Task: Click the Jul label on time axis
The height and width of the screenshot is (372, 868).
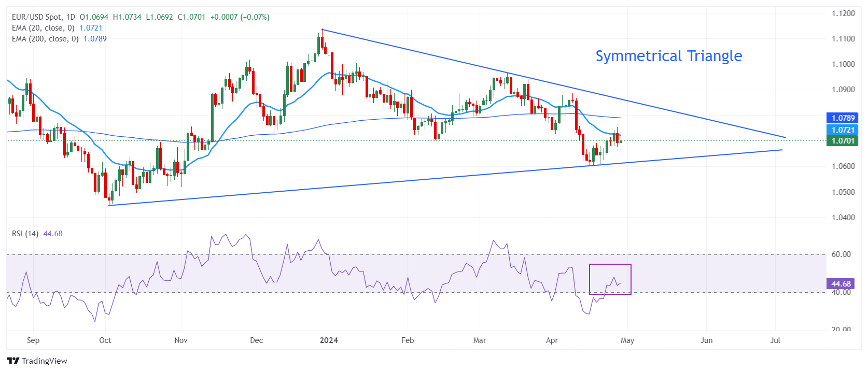Action: [x=775, y=340]
